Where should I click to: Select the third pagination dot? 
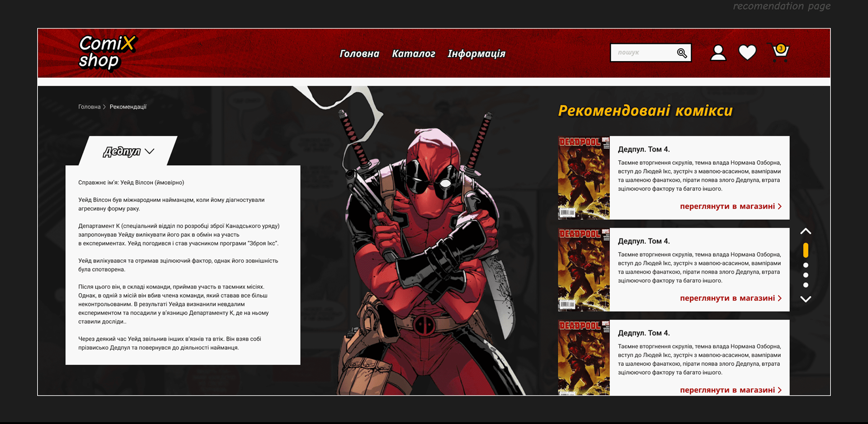[806, 275]
